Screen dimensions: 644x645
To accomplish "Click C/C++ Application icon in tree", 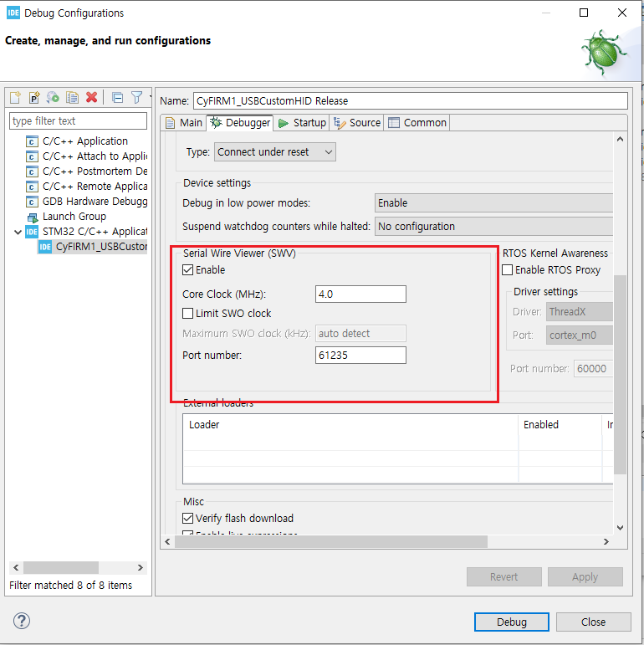I will [x=32, y=141].
